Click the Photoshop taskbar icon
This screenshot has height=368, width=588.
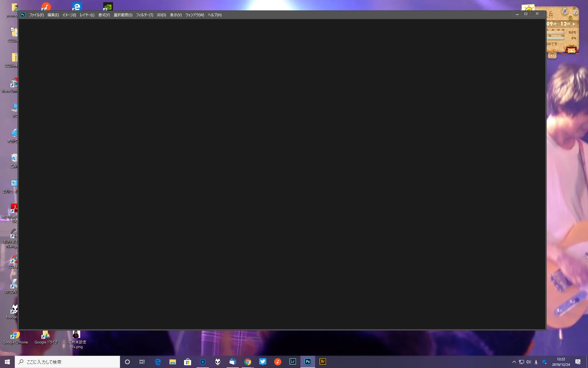307,362
